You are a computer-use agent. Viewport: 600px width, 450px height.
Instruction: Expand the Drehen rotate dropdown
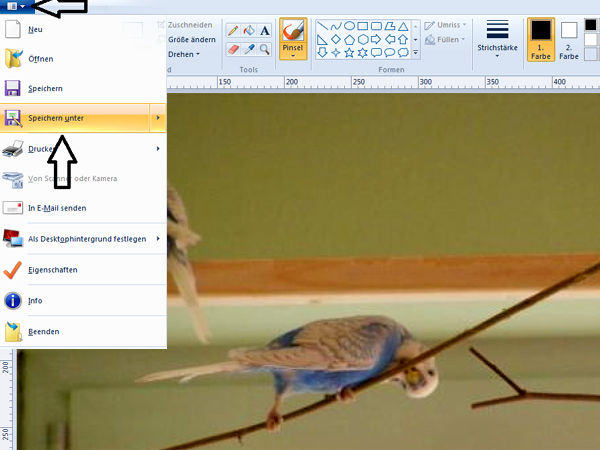tap(198, 54)
